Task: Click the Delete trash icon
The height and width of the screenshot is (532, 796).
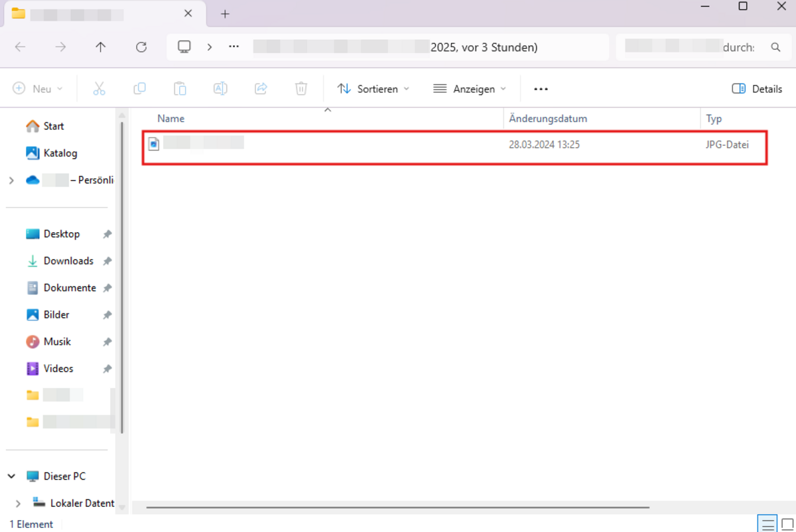Action: [300, 89]
